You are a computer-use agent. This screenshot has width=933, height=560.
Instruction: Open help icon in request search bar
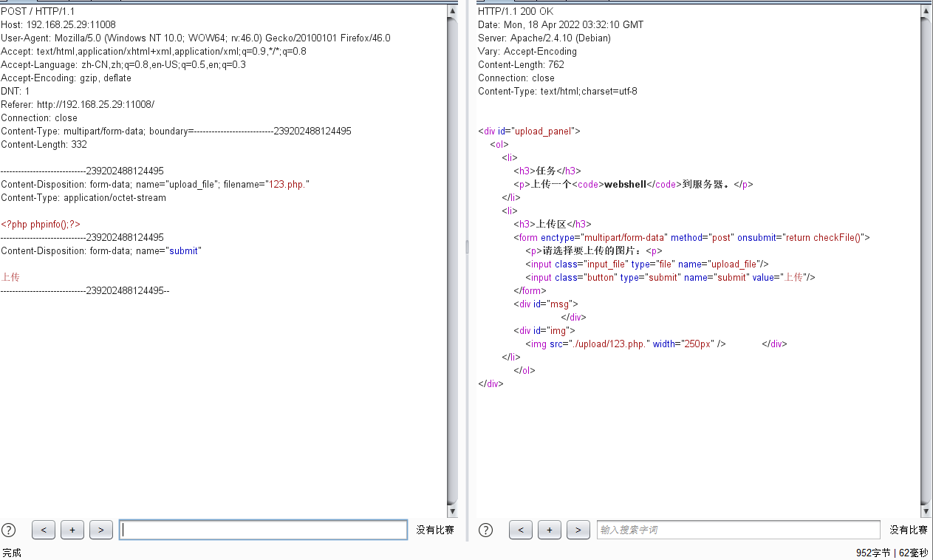coord(9,530)
